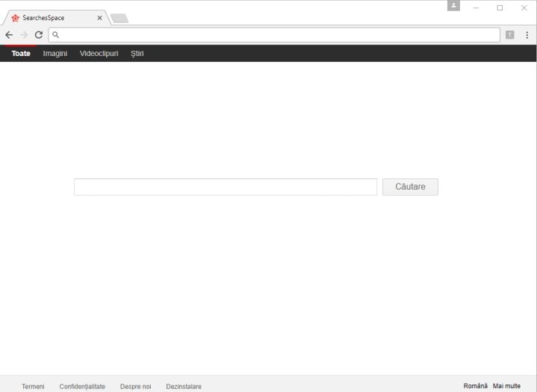This screenshot has width=537, height=392.
Task: Maximize the browser window
Action: tap(500, 7)
